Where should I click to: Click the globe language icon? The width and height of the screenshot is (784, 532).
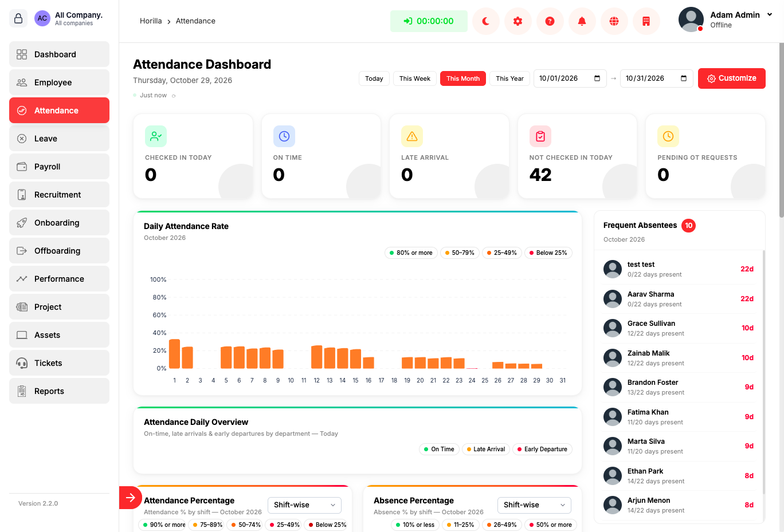tap(614, 21)
